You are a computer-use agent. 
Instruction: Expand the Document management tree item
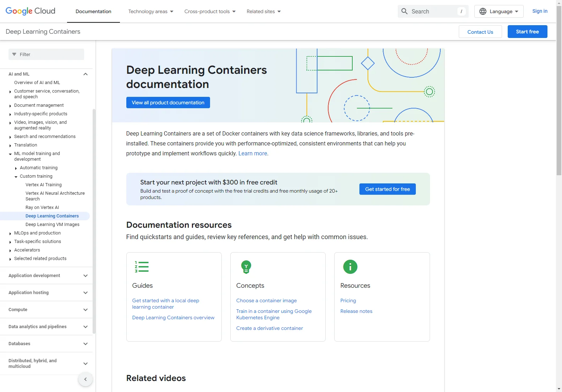(10, 106)
